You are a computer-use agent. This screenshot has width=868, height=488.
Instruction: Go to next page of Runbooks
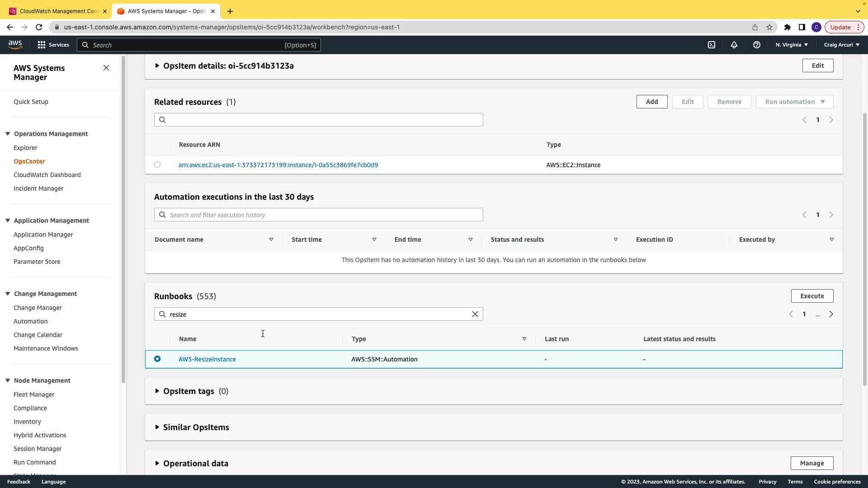tap(831, 314)
